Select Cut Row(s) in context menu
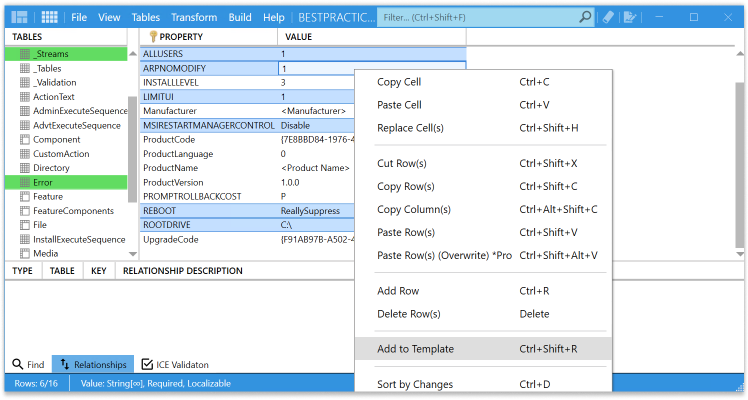 pos(483,164)
